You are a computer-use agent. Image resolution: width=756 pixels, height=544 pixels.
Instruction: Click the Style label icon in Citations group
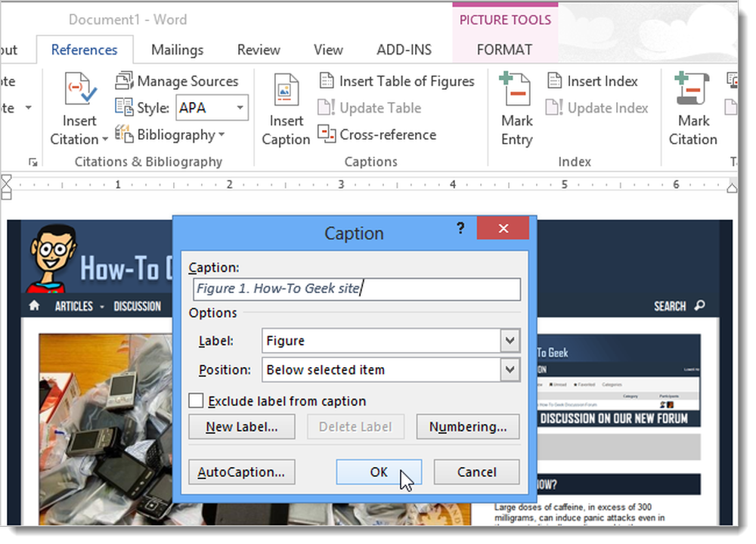[125, 107]
